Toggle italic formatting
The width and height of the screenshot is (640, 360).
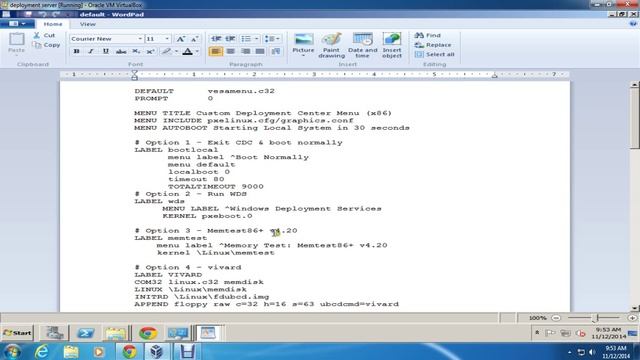coord(91,51)
